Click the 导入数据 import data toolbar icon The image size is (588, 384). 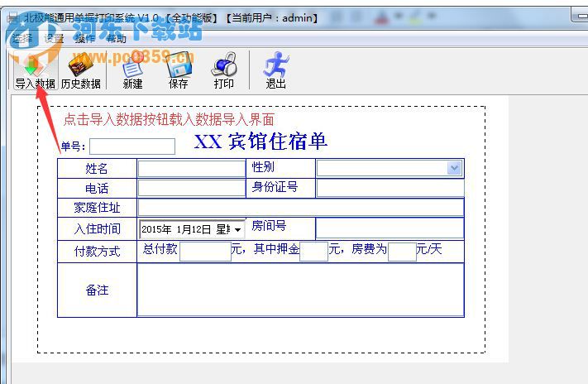36,70
